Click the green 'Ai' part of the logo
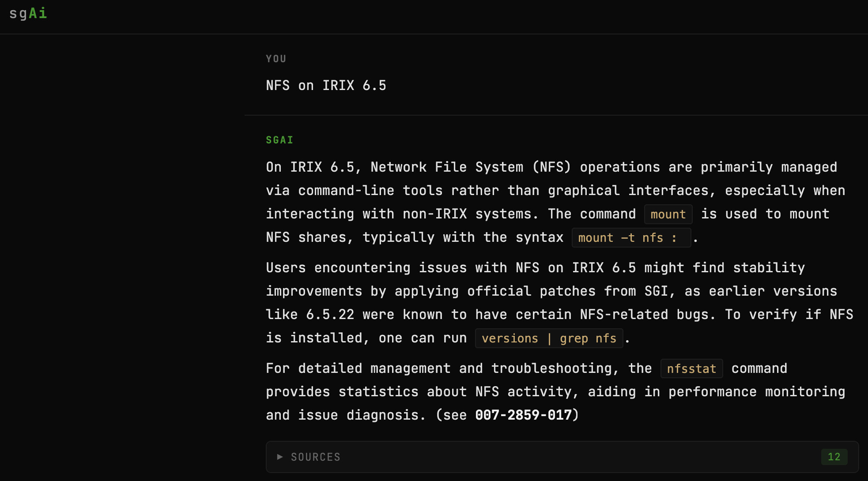 [x=38, y=13]
